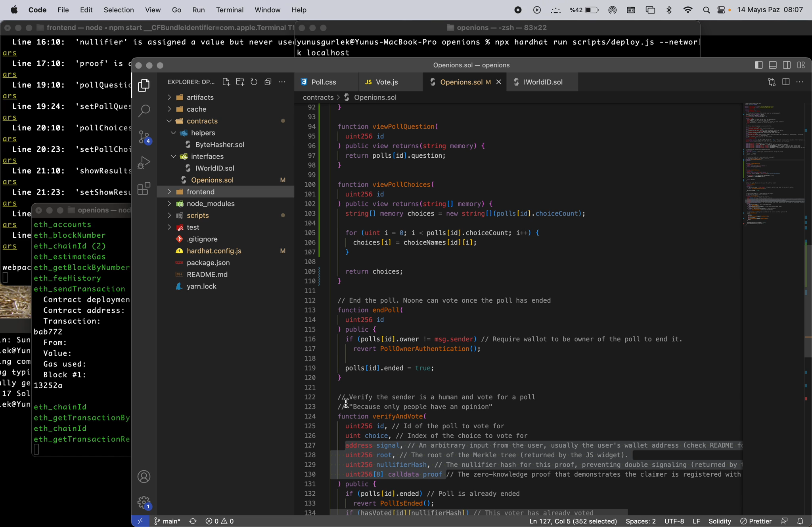
Task: Open remote window indicator in status bar
Action: (x=140, y=521)
